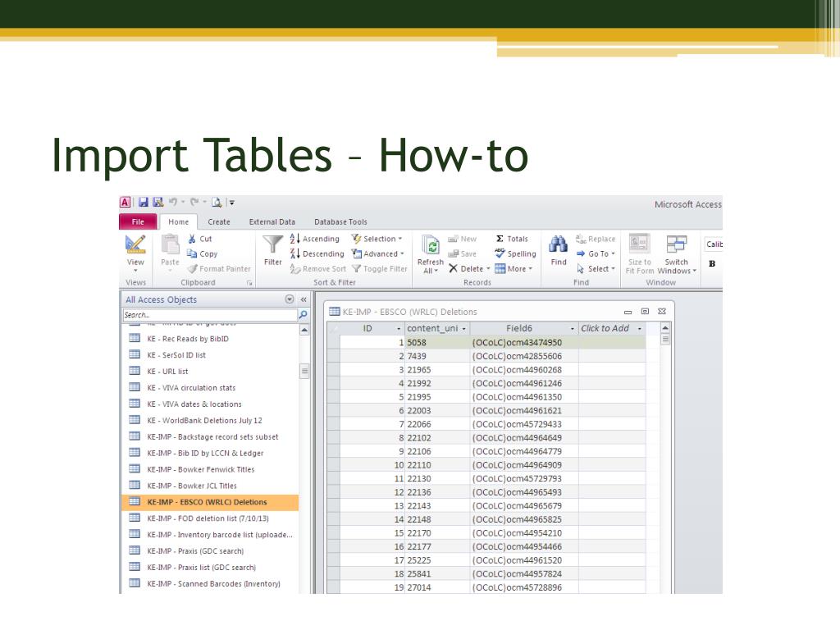The width and height of the screenshot is (840, 630).
Task: Click the Access application icon in title bar
Action: pyautogui.click(x=125, y=202)
